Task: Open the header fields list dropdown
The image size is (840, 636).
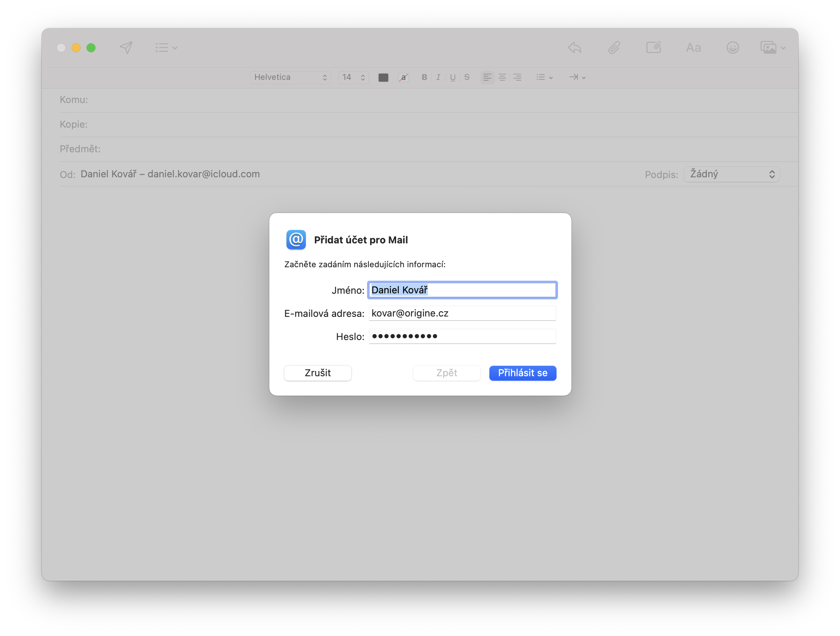Action: pos(166,47)
